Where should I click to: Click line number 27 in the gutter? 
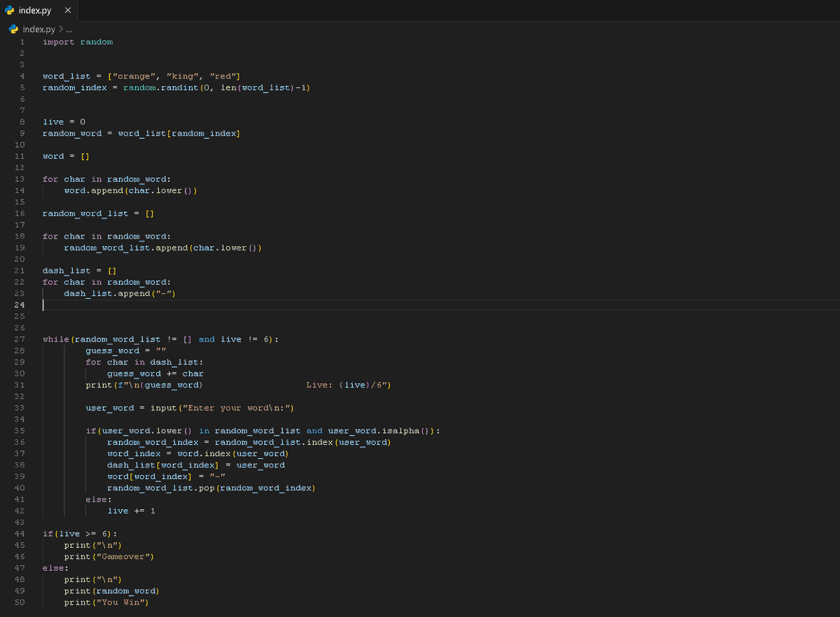19,339
